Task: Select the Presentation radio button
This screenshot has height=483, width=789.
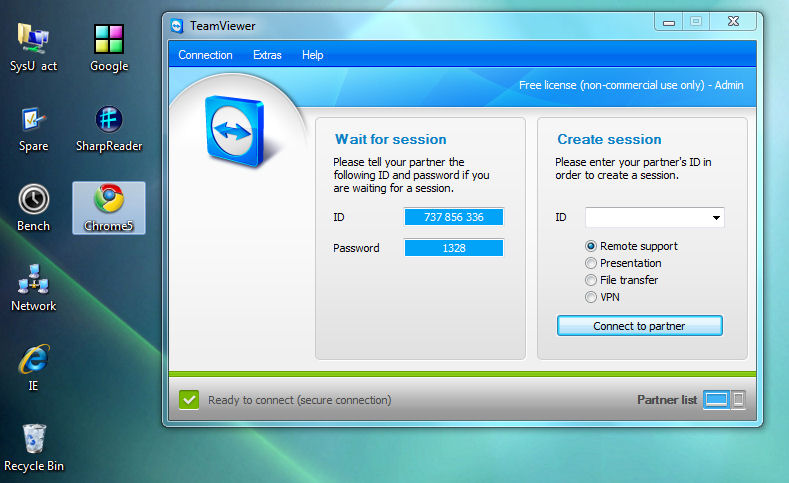Action: [x=591, y=263]
